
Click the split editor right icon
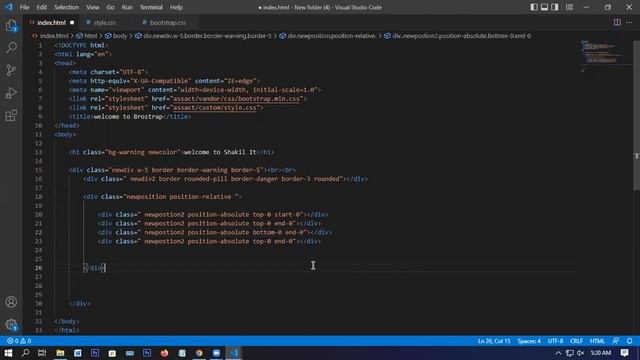pyautogui.click(x=617, y=22)
